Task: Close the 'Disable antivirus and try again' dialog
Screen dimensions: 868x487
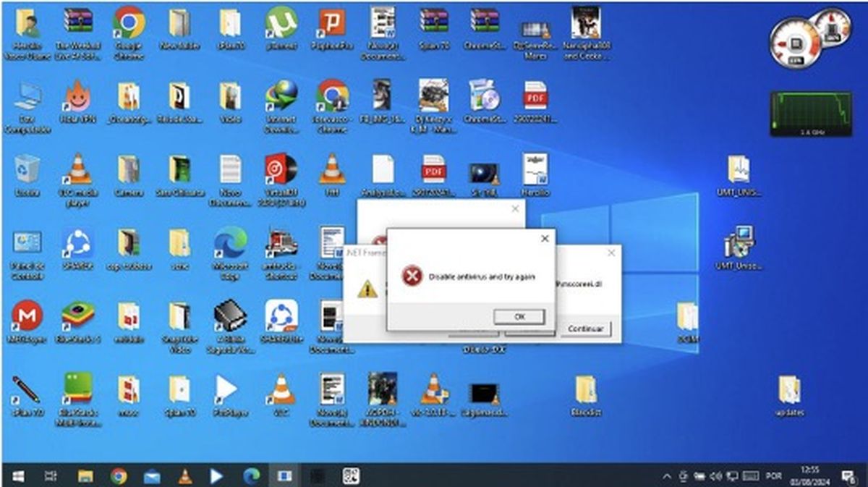Action: pyautogui.click(x=545, y=238)
